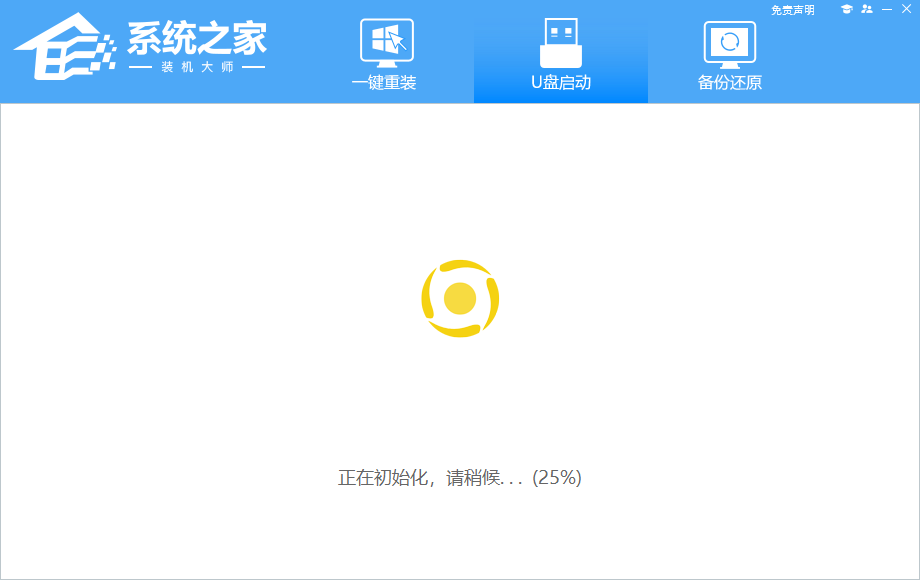Click the yellow loading spinner
The width and height of the screenshot is (920, 580).
pyautogui.click(x=460, y=297)
